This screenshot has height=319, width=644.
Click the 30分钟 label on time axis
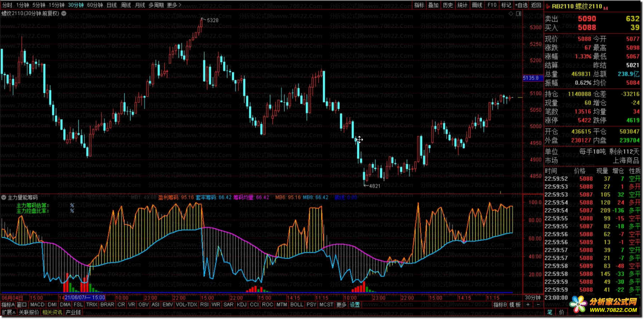coord(533,298)
